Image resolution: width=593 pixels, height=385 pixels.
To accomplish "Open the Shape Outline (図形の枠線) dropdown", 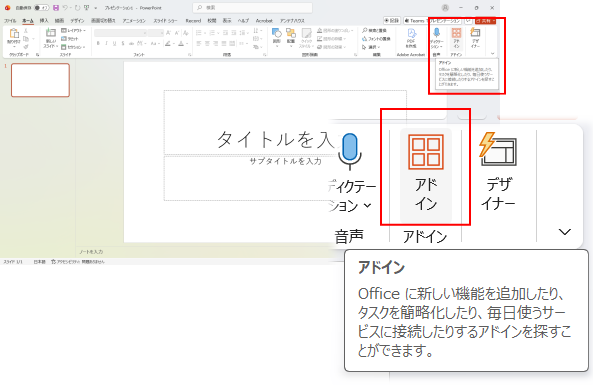I will pyautogui.click(x=332, y=39).
